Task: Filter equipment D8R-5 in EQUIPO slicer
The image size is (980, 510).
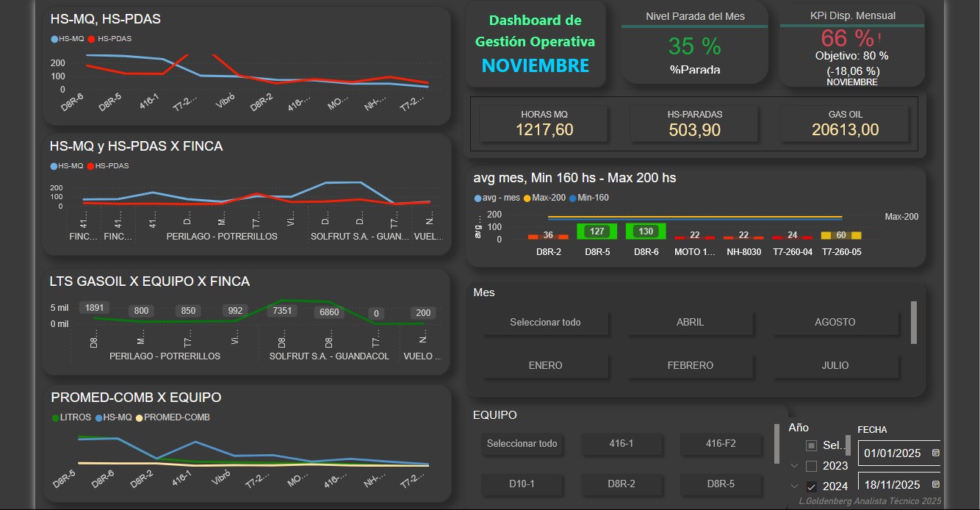Action: click(720, 484)
